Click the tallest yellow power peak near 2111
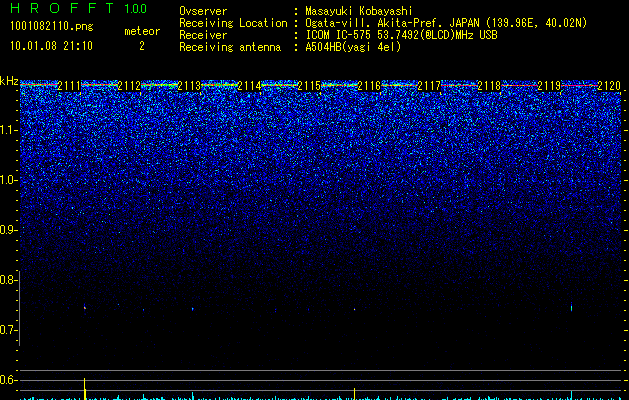The image size is (629, 400). pyautogui.click(x=85, y=388)
